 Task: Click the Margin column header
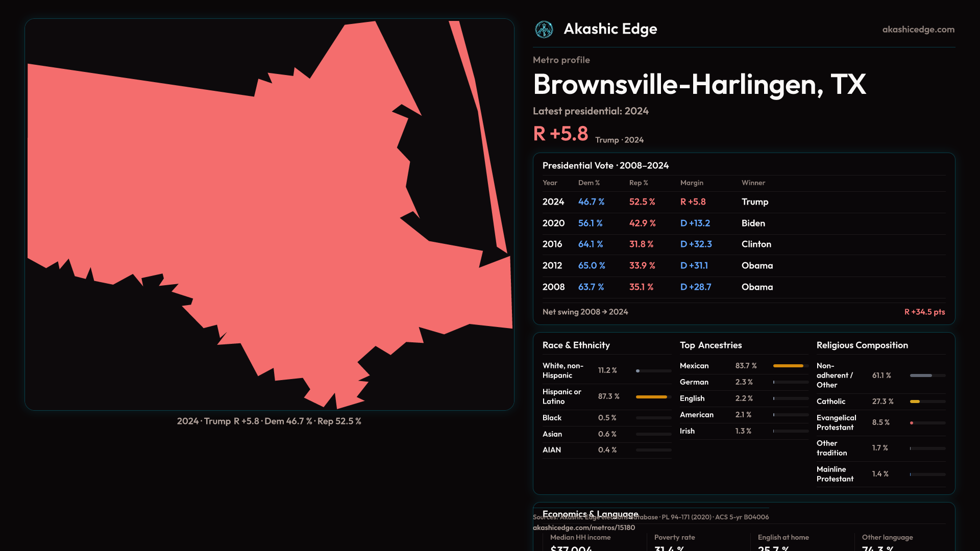(x=691, y=183)
